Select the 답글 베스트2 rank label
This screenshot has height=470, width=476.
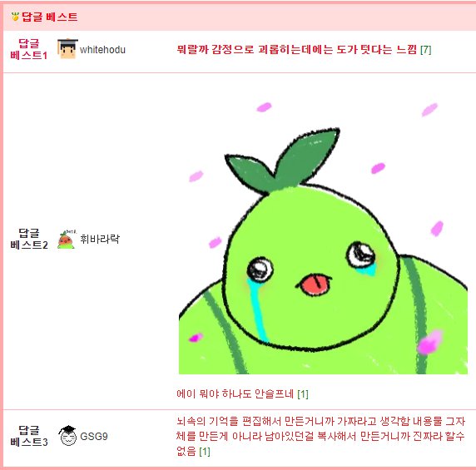coord(29,239)
